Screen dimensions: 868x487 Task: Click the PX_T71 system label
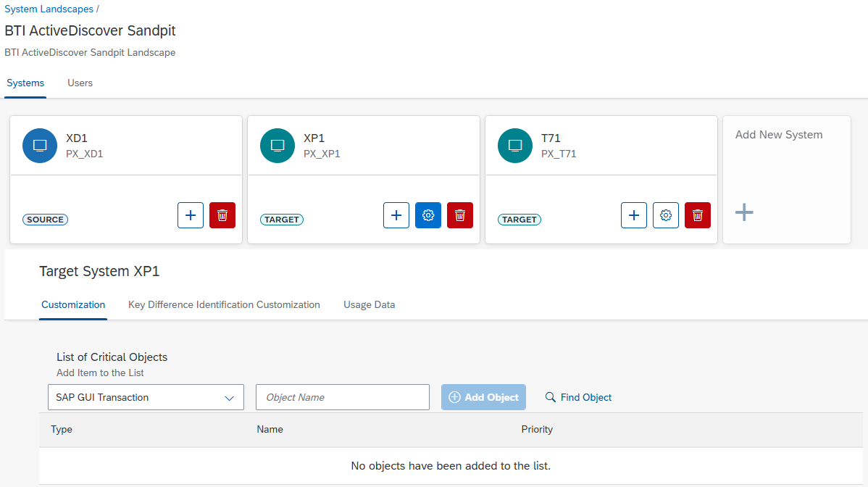tap(559, 154)
